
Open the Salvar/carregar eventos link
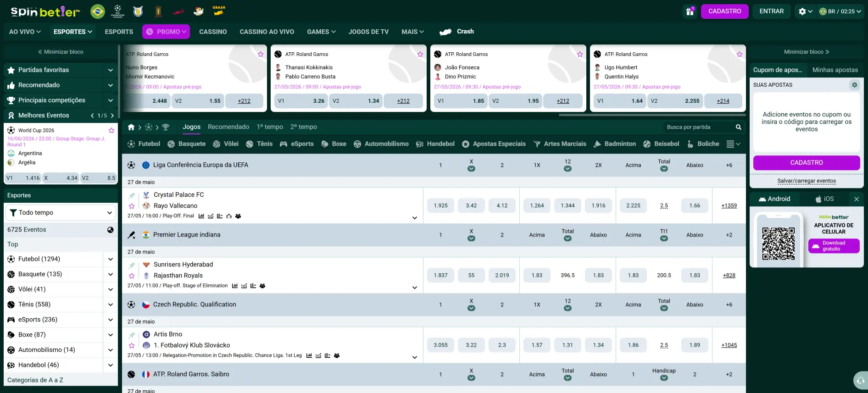807,181
